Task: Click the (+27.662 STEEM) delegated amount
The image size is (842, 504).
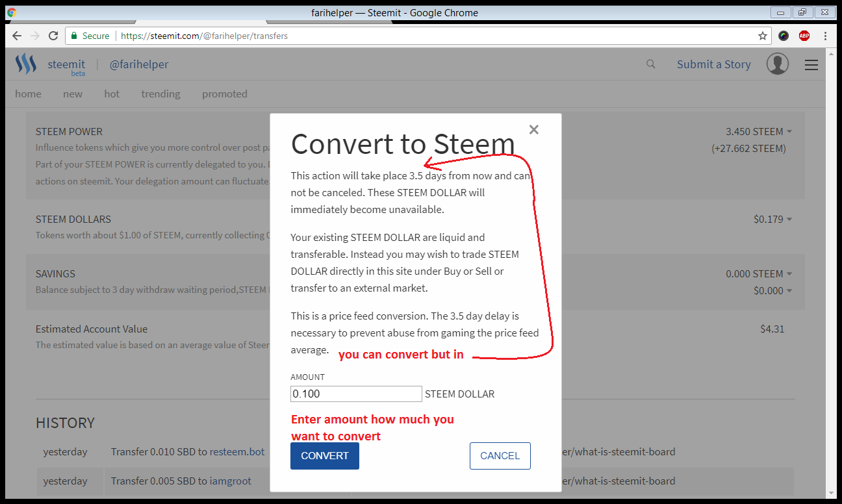Action: coord(748,148)
